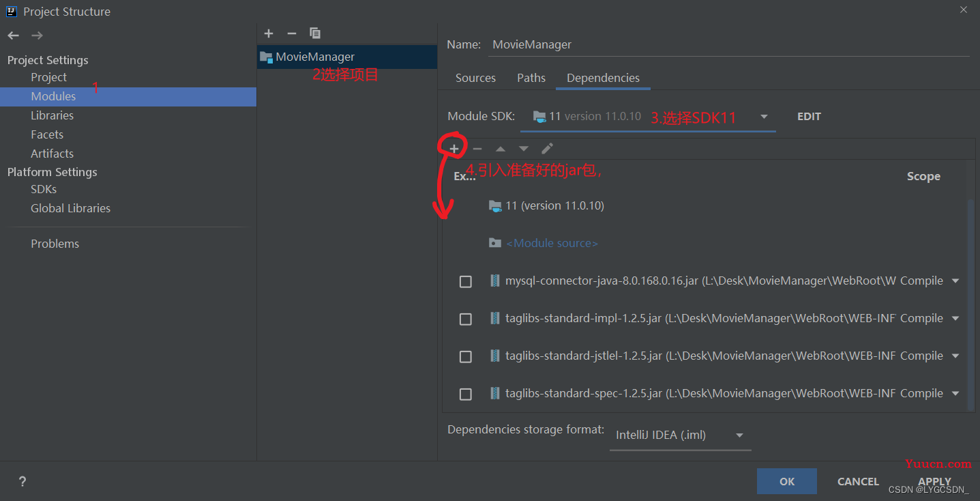Click EDIT next to Module SDK

coord(809,117)
